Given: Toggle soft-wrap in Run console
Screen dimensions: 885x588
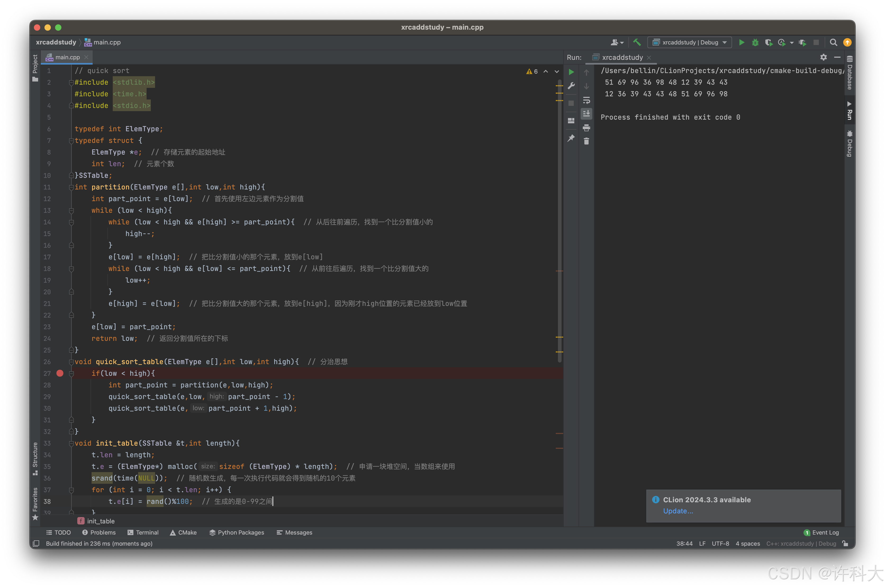Looking at the screenshot, I should click(x=586, y=100).
